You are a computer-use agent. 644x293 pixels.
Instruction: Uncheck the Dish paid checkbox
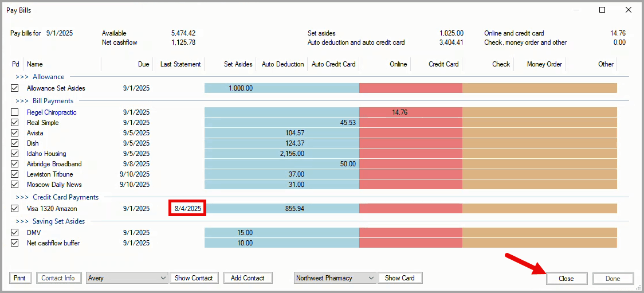click(15, 143)
